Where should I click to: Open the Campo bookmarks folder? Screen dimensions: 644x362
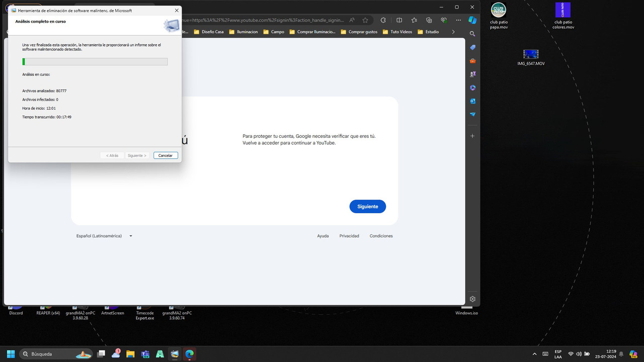point(274,32)
